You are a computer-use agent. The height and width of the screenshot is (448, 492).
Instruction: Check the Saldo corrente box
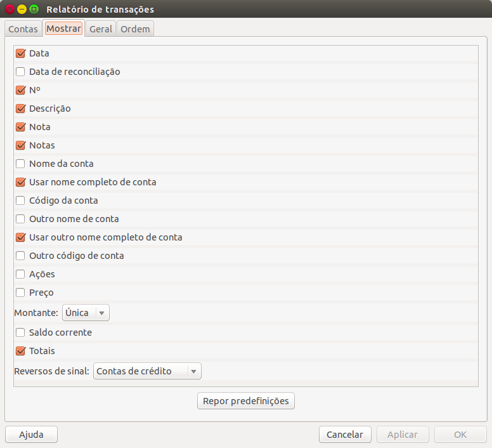coord(20,333)
